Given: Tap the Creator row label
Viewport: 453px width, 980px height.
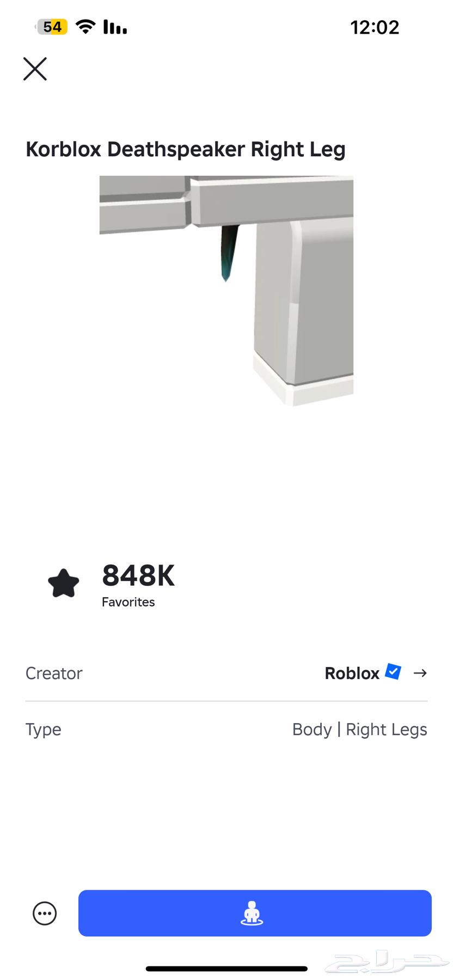Looking at the screenshot, I should [x=54, y=673].
